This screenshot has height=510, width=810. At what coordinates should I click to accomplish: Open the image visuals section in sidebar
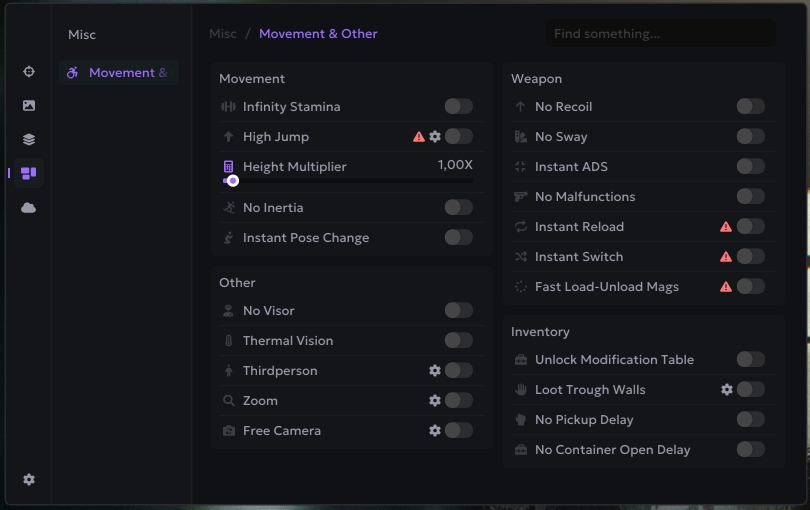(x=29, y=105)
